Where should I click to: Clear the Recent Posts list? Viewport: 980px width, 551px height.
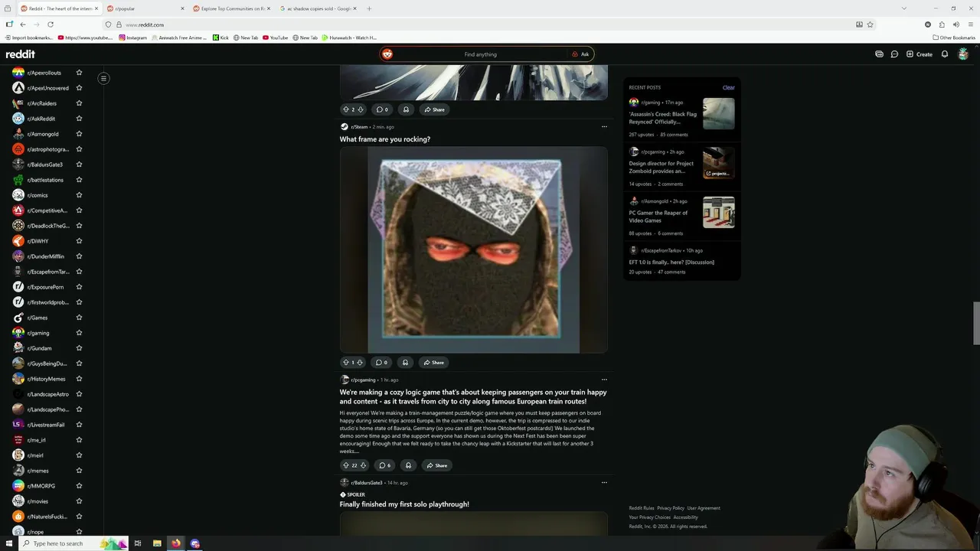pyautogui.click(x=728, y=87)
